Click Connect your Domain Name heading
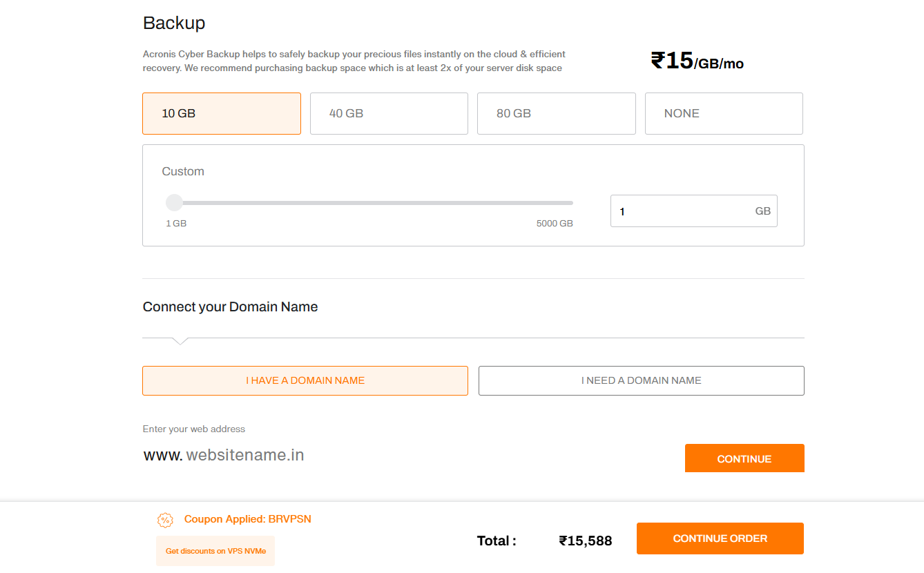The width and height of the screenshot is (924, 573). 231,307
